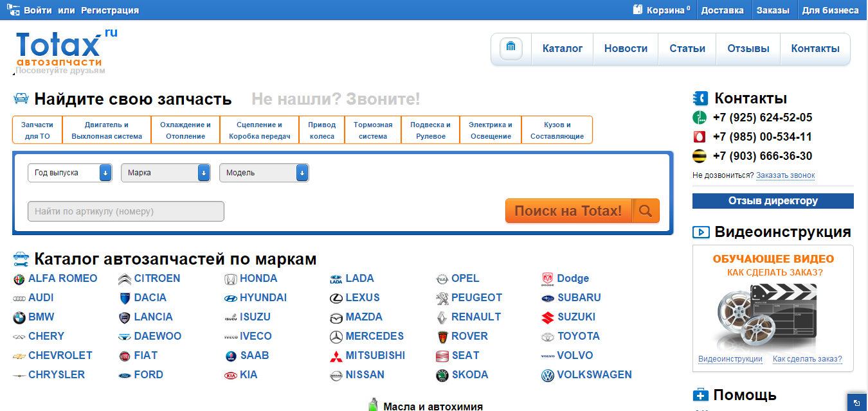
Task: Open the Каталог menu item
Action: tap(563, 49)
